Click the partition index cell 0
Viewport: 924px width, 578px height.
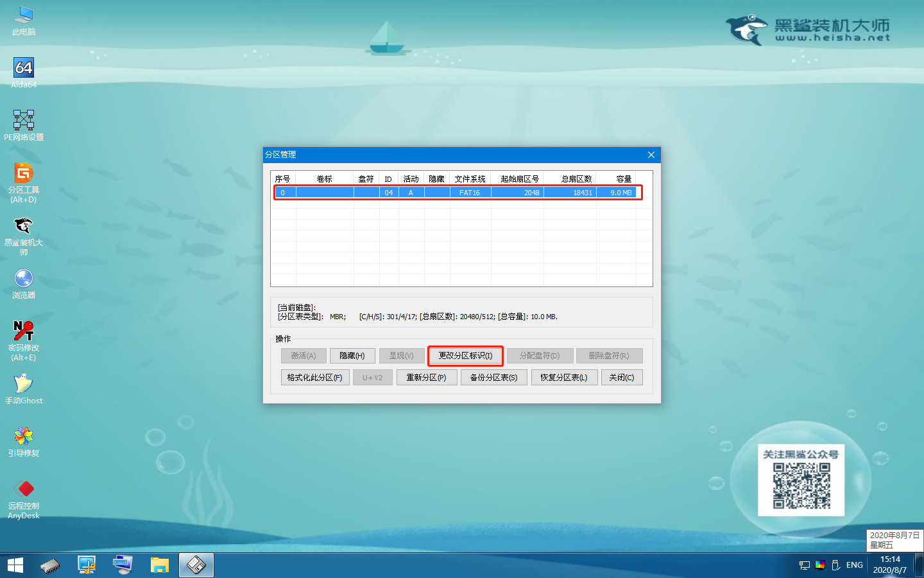pyautogui.click(x=283, y=193)
